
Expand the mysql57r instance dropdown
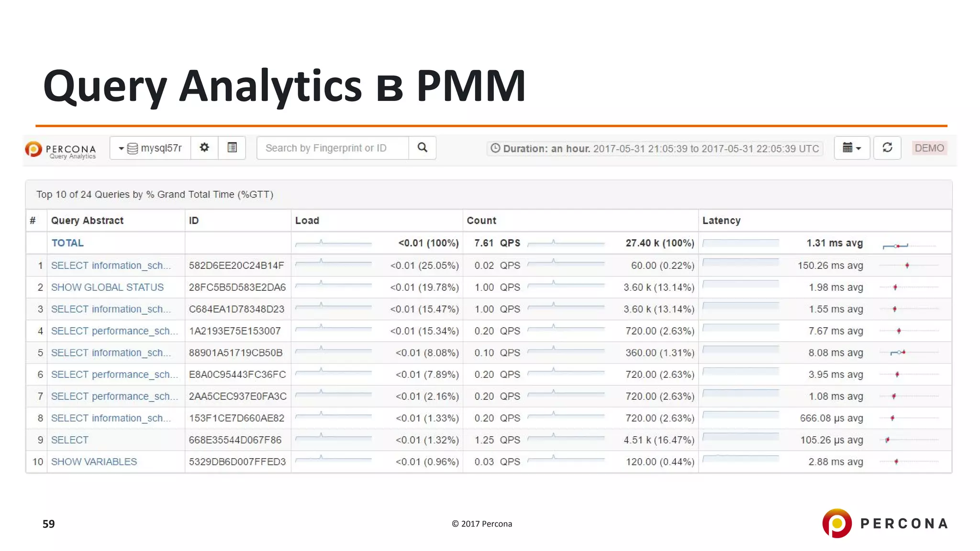(150, 148)
